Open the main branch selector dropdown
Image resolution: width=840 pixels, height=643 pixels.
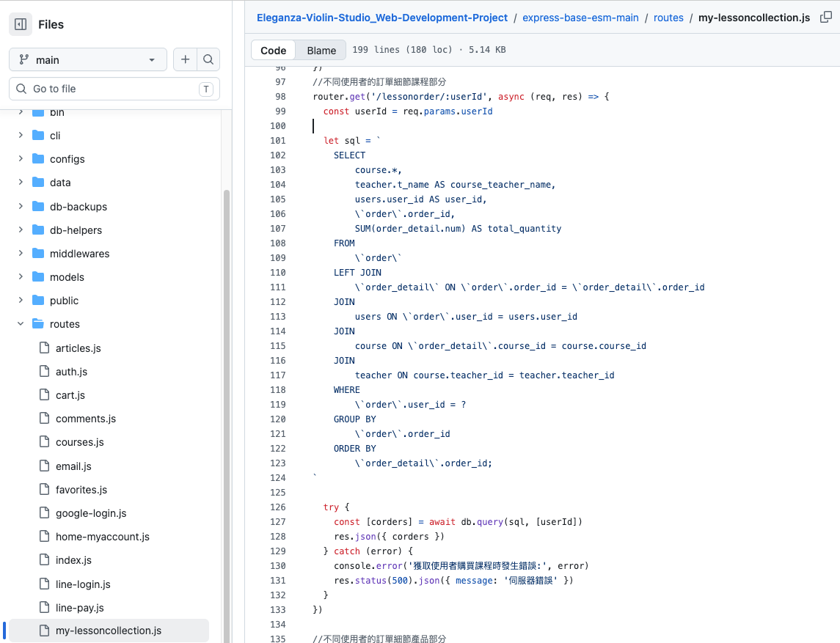tap(88, 59)
